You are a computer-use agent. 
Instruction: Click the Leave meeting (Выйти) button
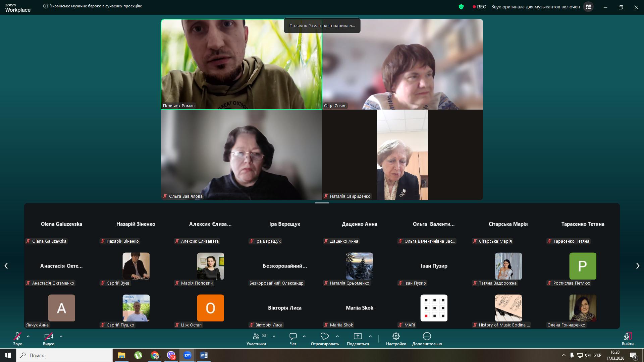pyautogui.click(x=628, y=339)
